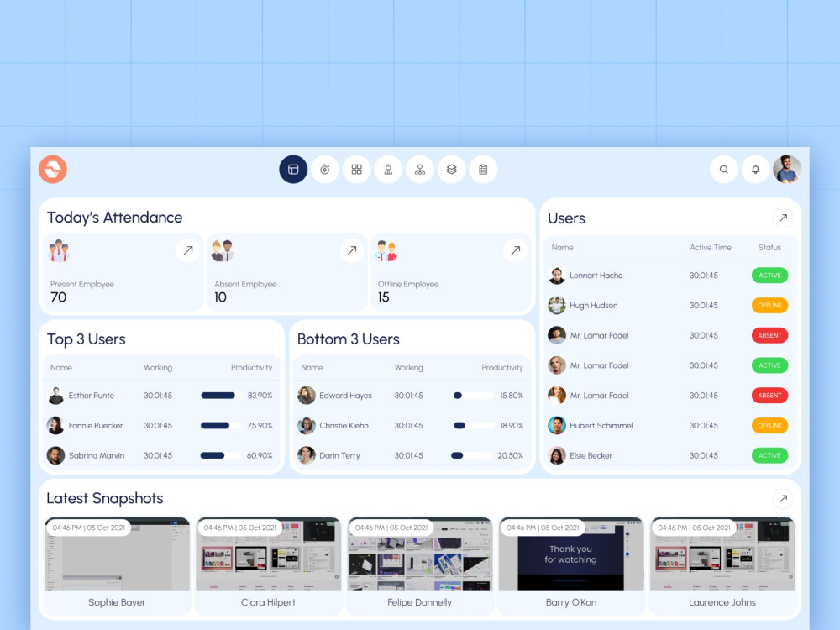The width and height of the screenshot is (840, 630).
Task: Expand Latest Snapshots arrow
Action: coord(783,499)
